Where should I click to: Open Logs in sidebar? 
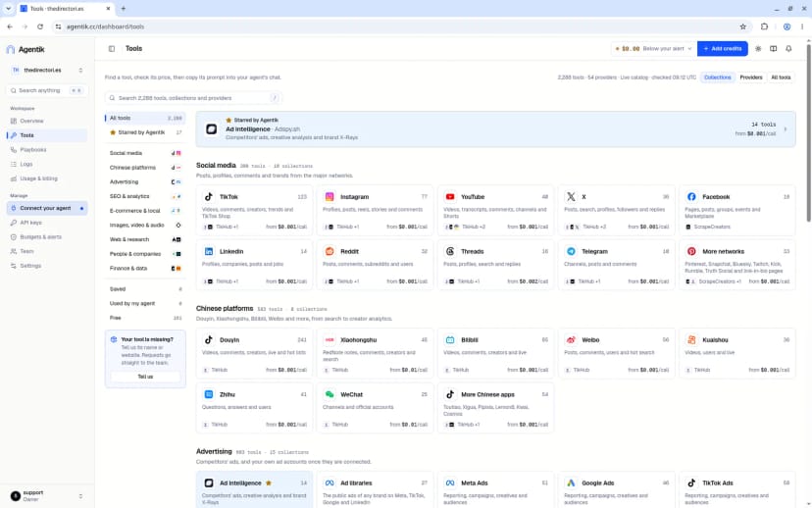47,164
